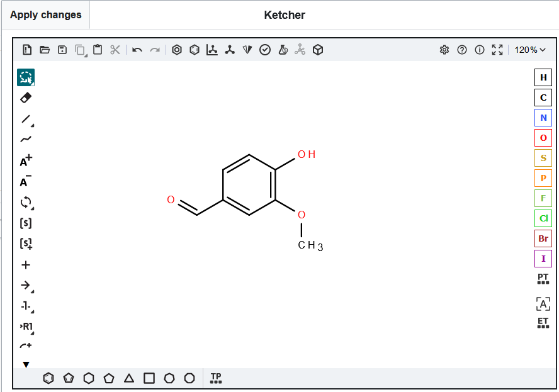This screenshot has height=392, width=559.
Task: Click the Charge Plus tool
Action: (26, 161)
